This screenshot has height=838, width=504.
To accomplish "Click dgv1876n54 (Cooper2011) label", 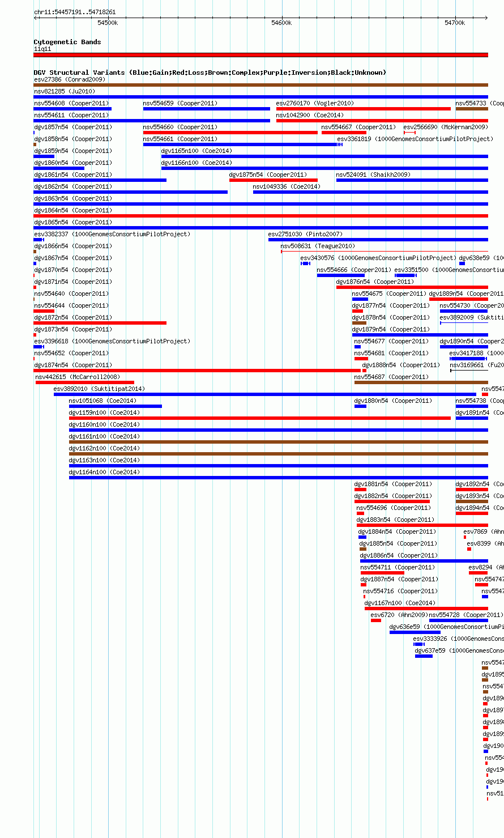I will click(375, 282).
